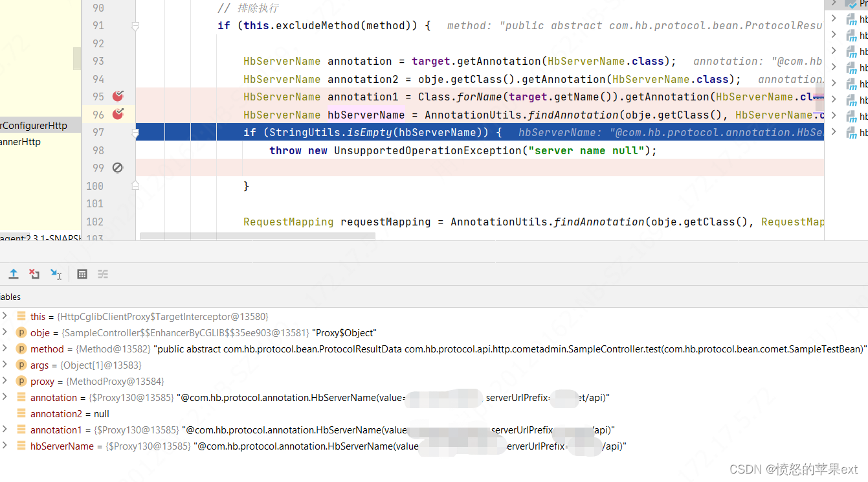The height and width of the screenshot is (482, 868).
Task: Expand the 'hbServerName' variable node
Action: (5, 446)
